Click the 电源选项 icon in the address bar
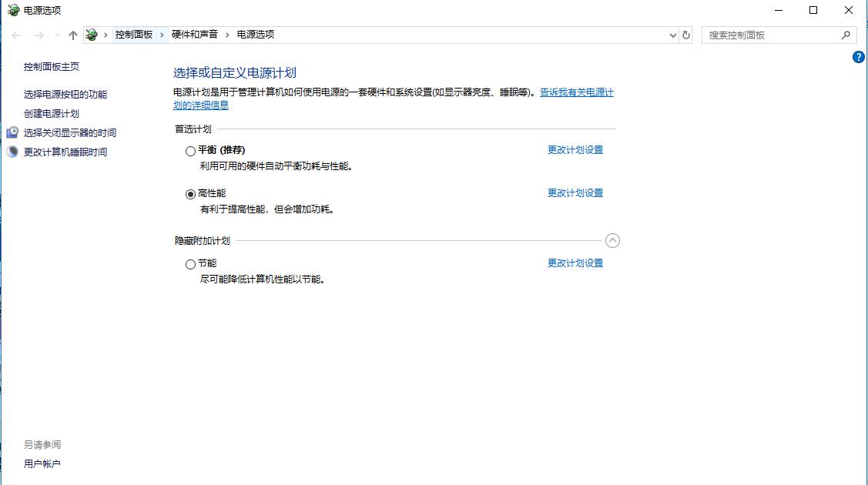The image size is (868, 485). (x=92, y=35)
